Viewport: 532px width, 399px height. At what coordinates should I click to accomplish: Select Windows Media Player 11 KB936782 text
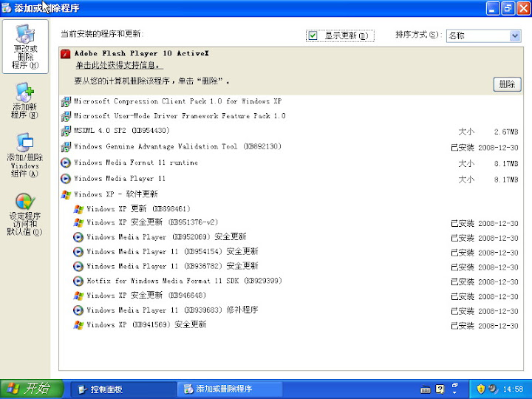click(x=172, y=266)
